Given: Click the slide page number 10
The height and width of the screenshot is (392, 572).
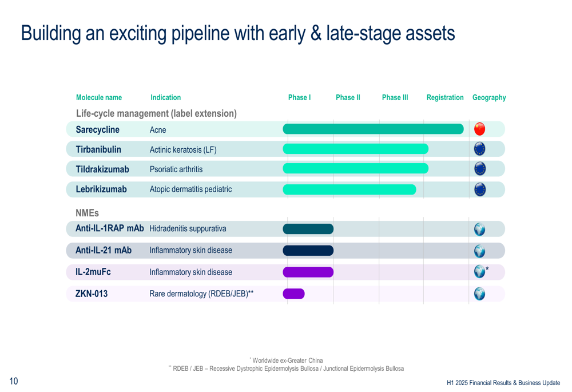Looking at the screenshot, I should 14,382.
